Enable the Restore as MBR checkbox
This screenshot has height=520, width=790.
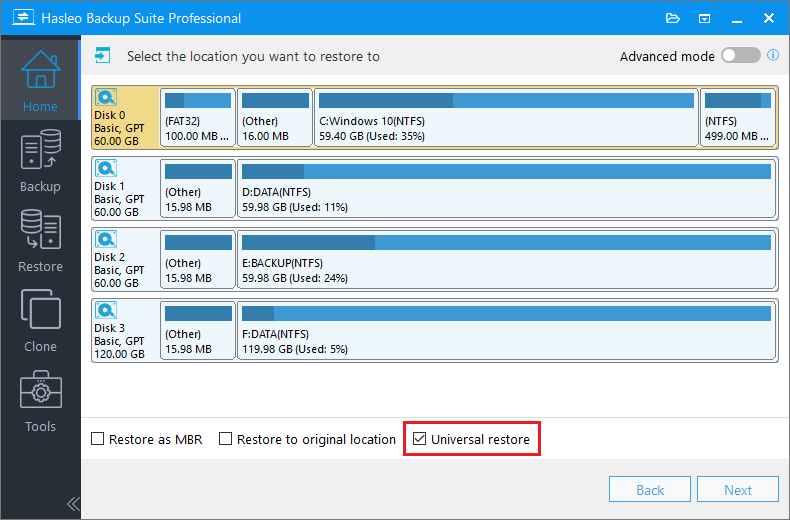point(98,439)
